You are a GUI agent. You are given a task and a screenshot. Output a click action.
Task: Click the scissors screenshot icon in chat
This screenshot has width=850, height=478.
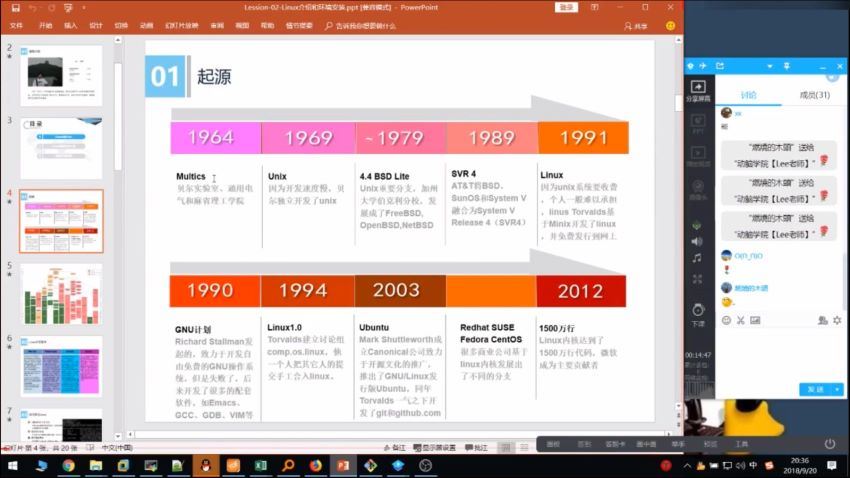pyautogui.click(x=740, y=320)
